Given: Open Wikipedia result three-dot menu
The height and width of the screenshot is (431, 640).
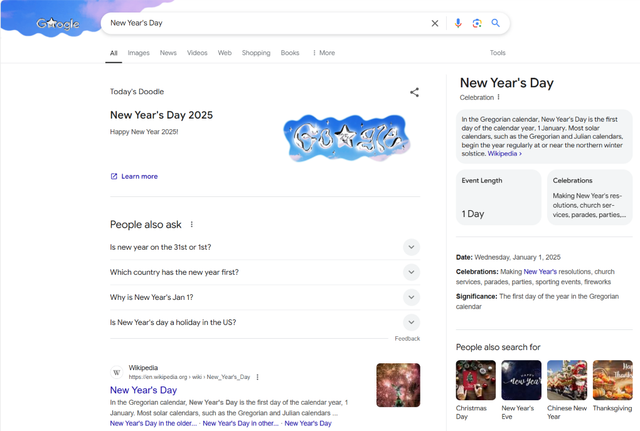Looking at the screenshot, I should 257,377.
